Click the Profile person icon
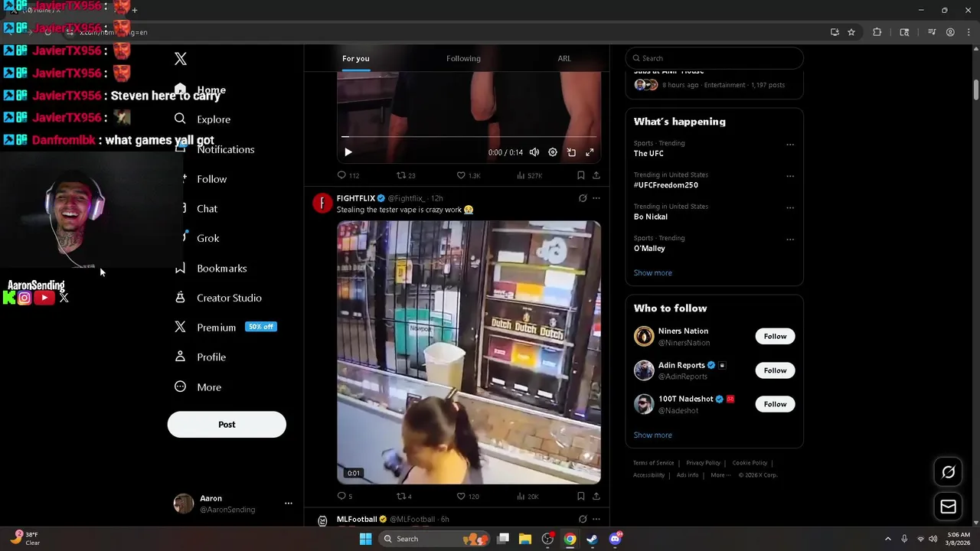The width and height of the screenshot is (980, 551). [x=180, y=357]
